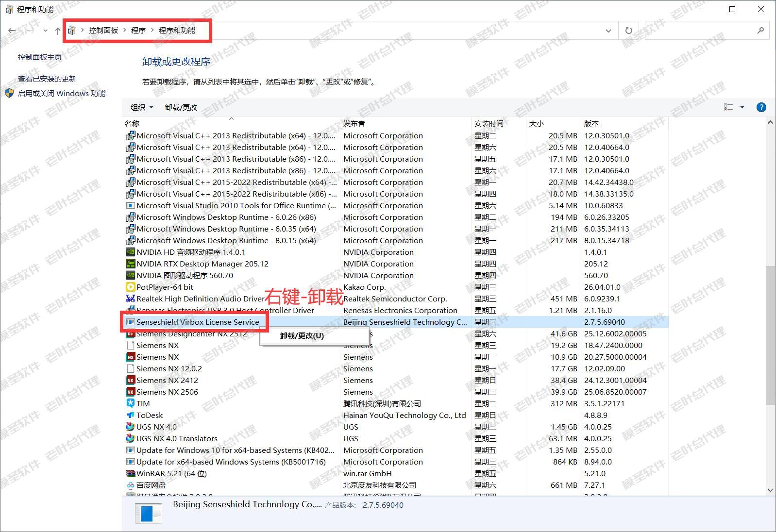Click the Realtek High Definition Audio Driver icon
776x532 pixels.
pos(130,299)
